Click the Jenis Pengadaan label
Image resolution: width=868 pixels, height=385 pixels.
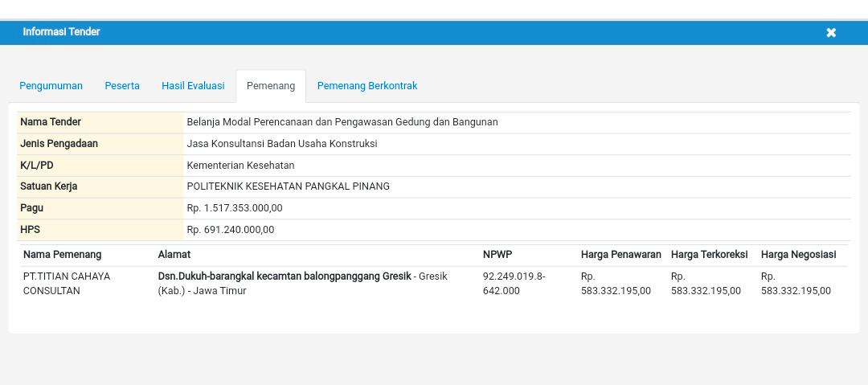point(59,144)
